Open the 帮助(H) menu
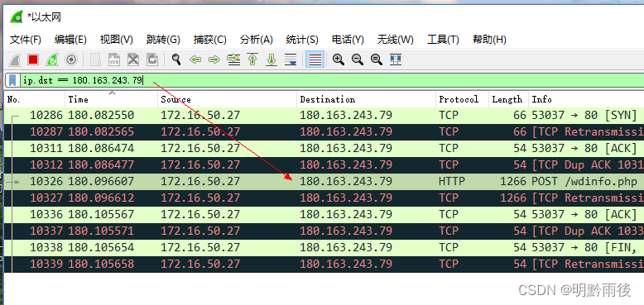The height and width of the screenshot is (305, 644). pos(489,40)
